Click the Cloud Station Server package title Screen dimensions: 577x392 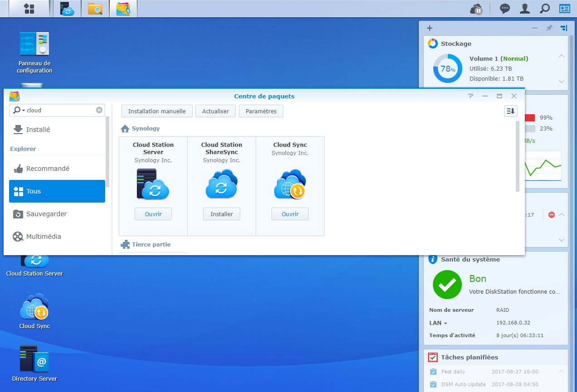click(153, 148)
